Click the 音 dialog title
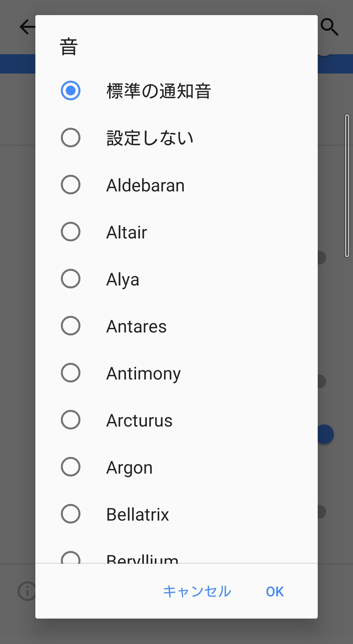The width and height of the screenshot is (353, 644). tap(69, 47)
